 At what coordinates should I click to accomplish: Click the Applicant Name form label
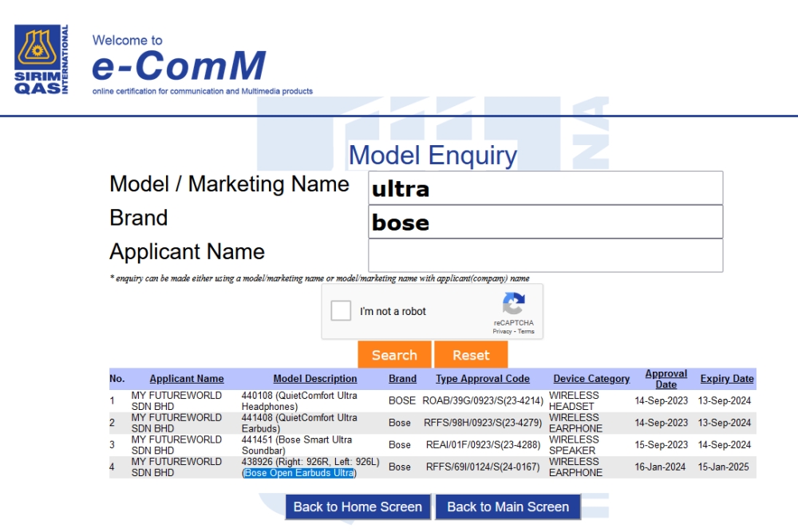pyautogui.click(x=188, y=251)
